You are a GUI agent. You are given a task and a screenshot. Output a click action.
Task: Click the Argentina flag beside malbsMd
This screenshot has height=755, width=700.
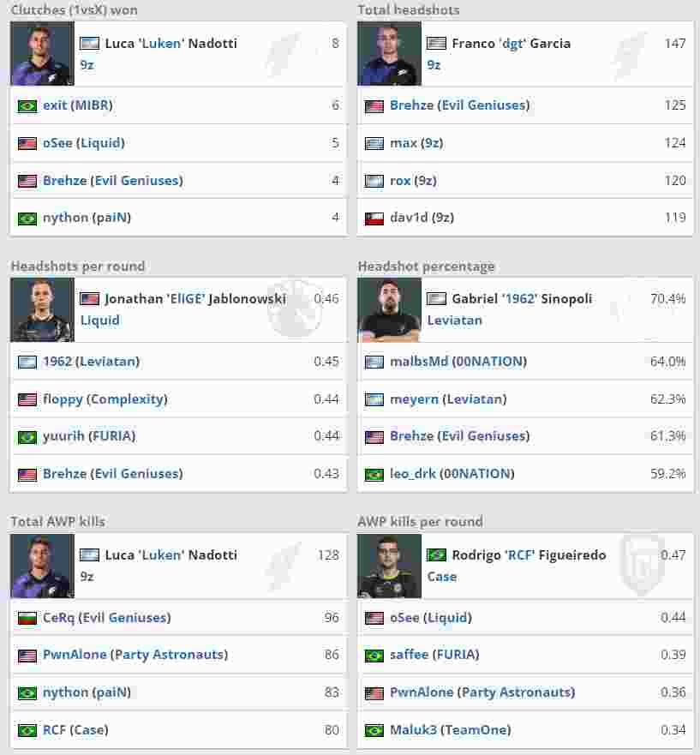(x=374, y=363)
